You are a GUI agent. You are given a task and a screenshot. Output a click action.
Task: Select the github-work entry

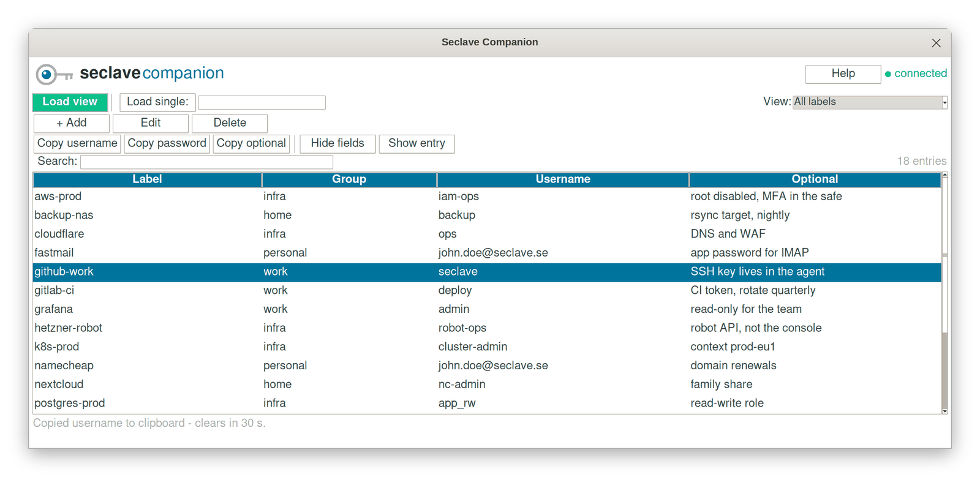[487, 272]
